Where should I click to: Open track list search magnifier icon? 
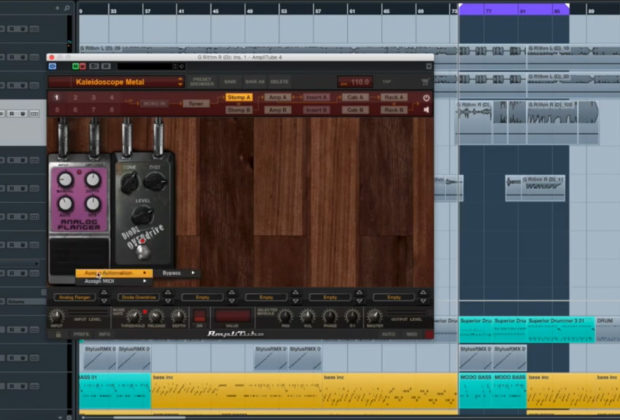tap(67, 8)
